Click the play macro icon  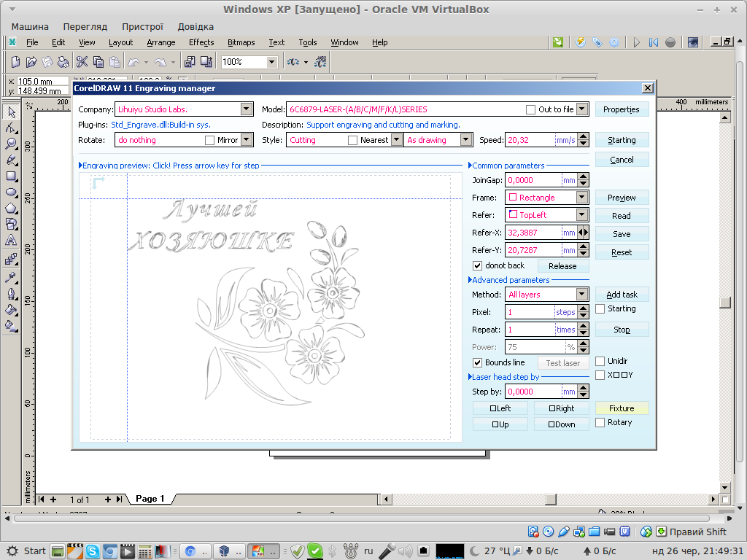[x=636, y=42]
